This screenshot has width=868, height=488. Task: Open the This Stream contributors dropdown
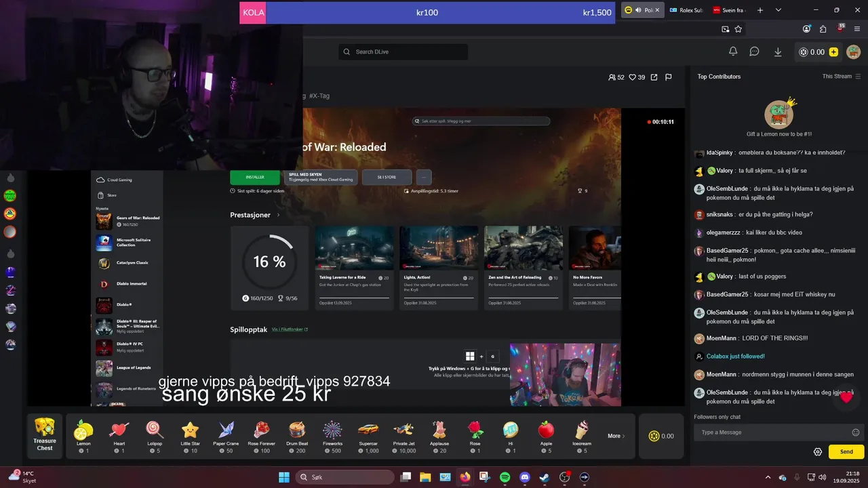coord(842,77)
